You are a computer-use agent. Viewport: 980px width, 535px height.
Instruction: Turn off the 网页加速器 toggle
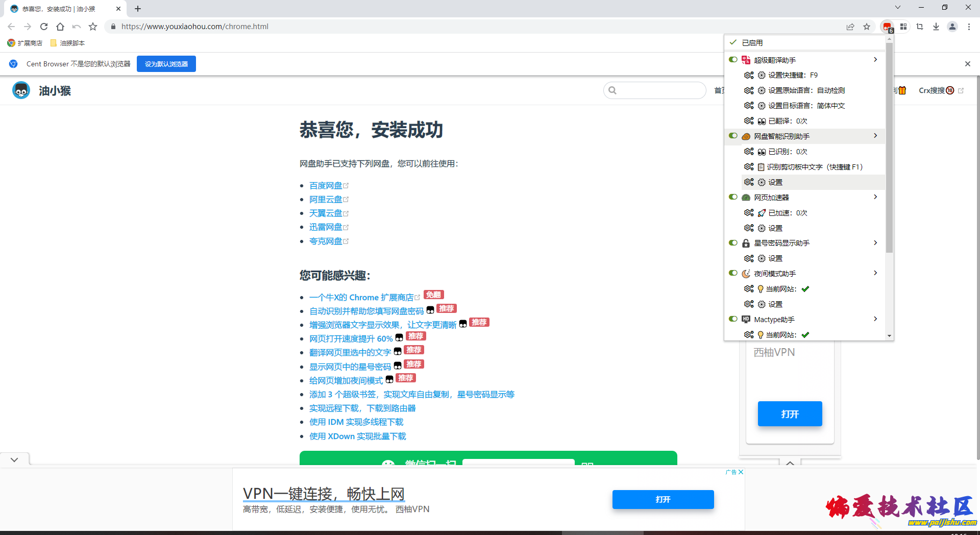tap(733, 197)
